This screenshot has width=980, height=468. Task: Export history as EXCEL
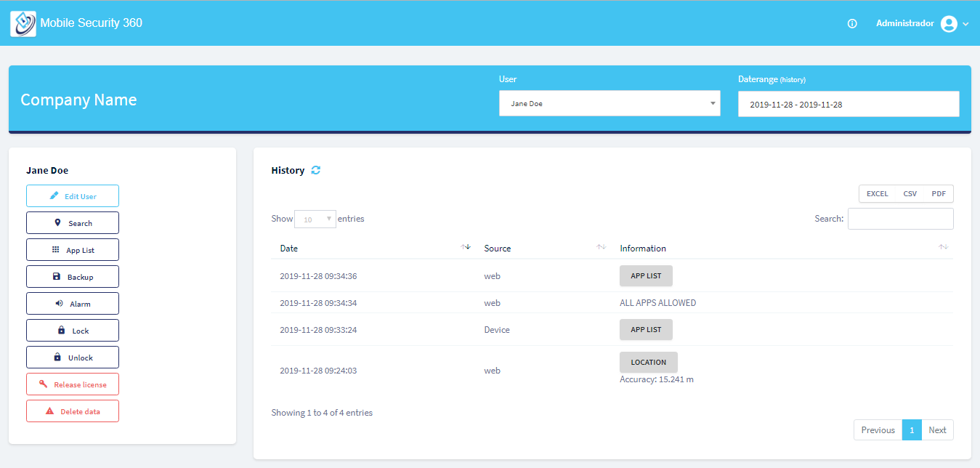coord(877,194)
